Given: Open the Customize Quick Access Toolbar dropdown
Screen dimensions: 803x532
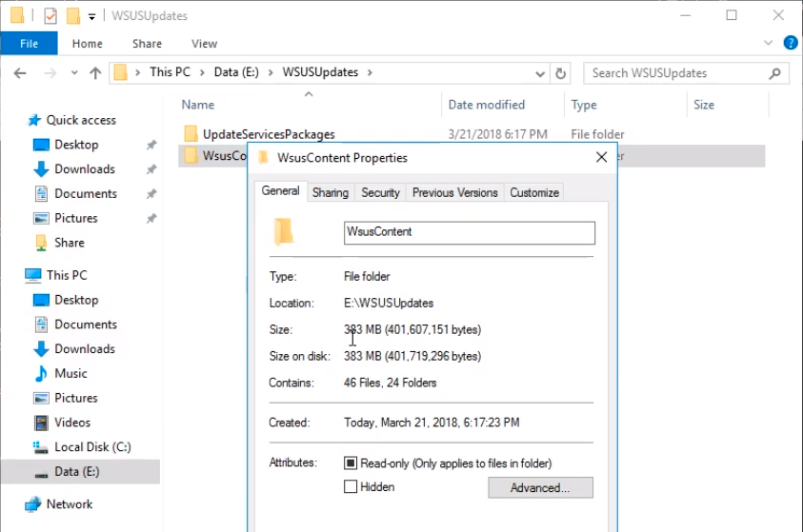Looking at the screenshot, I should 91,17.
